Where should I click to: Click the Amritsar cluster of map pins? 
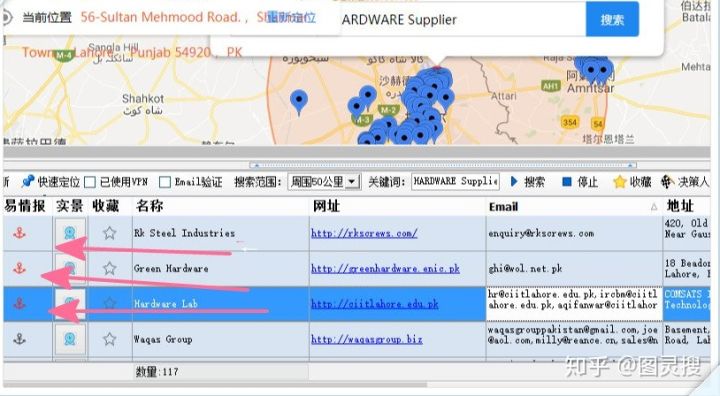594,69
